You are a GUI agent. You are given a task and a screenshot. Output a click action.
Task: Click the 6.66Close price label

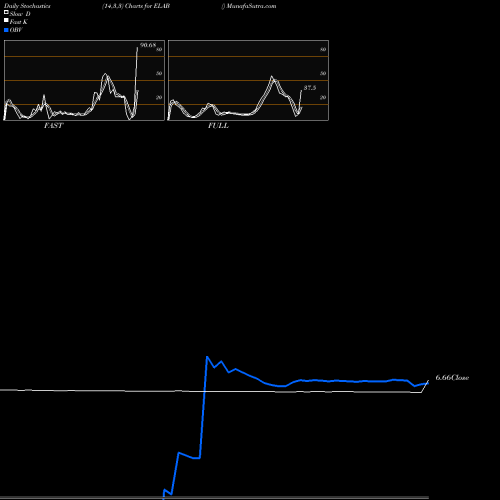(x=452, y=378)
